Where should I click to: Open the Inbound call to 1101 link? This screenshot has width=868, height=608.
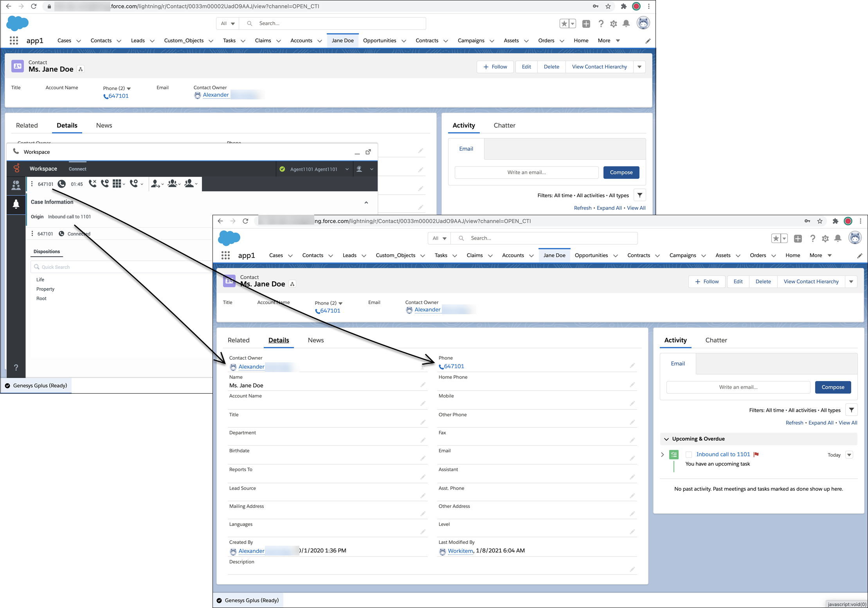pos(723,454)
